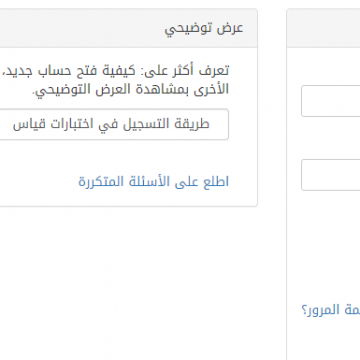The image size is (360, 360).
Task: Click the عرض توضيحي panel heading
Action: tap(204, 28)
